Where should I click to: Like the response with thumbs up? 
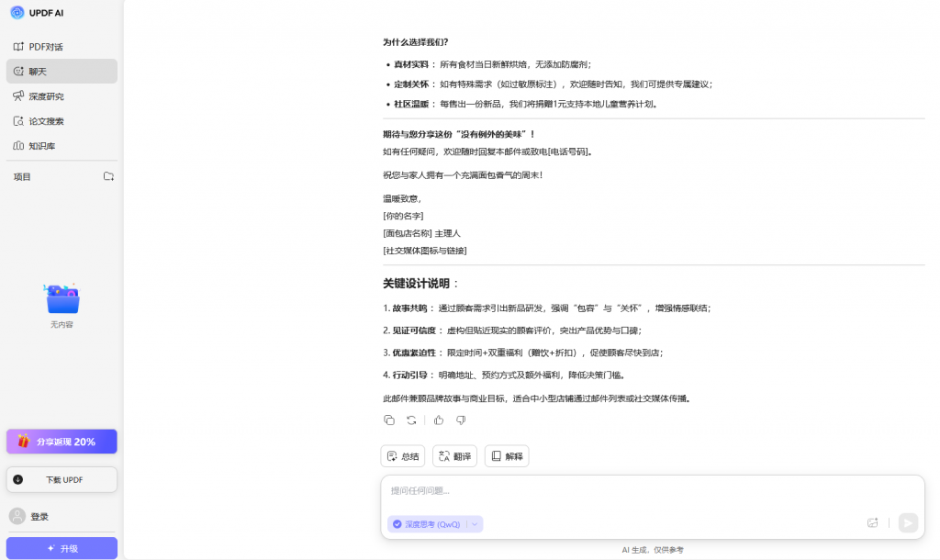[438, 420]
